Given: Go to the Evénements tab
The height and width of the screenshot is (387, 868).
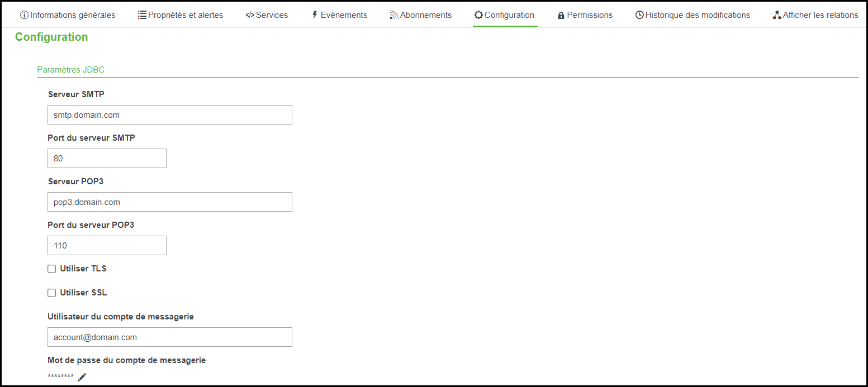Looking at the screenshot, I should [339, 15].
